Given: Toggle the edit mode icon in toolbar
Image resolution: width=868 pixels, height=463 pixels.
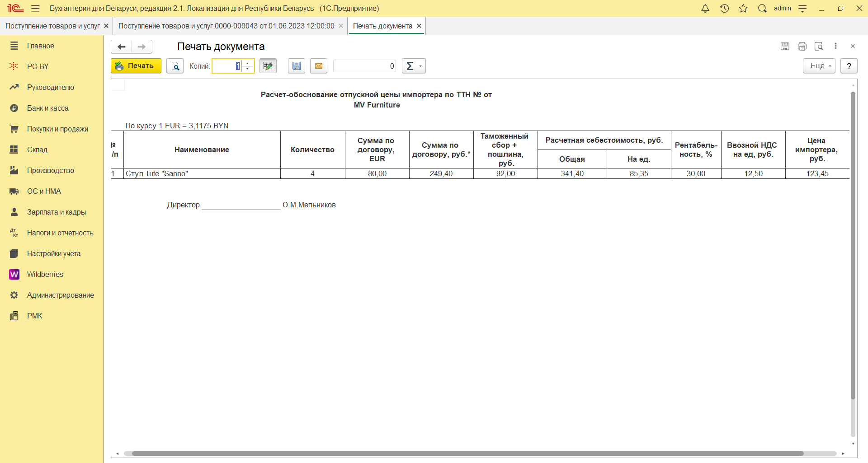Looking at the screenshot, I should coord(268,66).
